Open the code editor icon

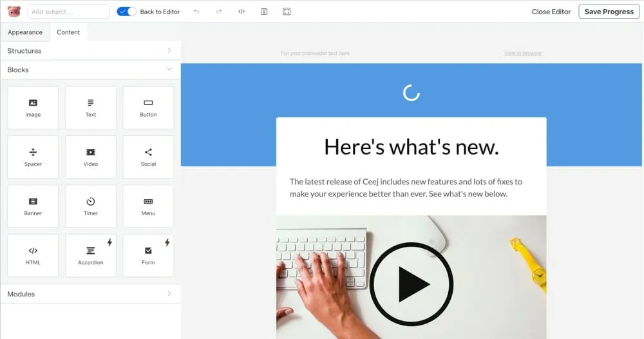[241, 12]
